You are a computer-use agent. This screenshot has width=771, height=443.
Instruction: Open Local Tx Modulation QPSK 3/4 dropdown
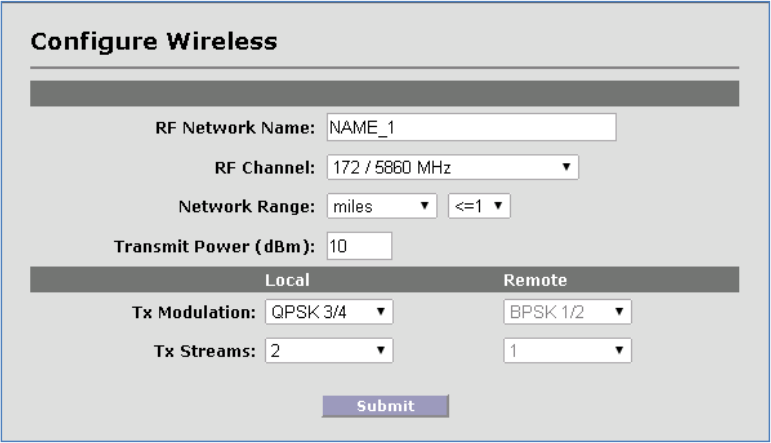(329, 312)
